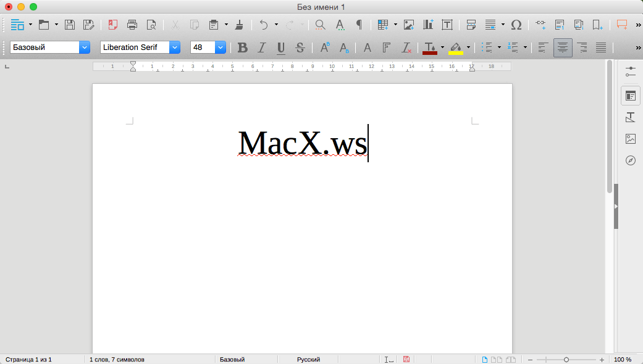Open sidebar settings icon
The width and height of the screenshot is (643, 364).
(x=631, y=72)
